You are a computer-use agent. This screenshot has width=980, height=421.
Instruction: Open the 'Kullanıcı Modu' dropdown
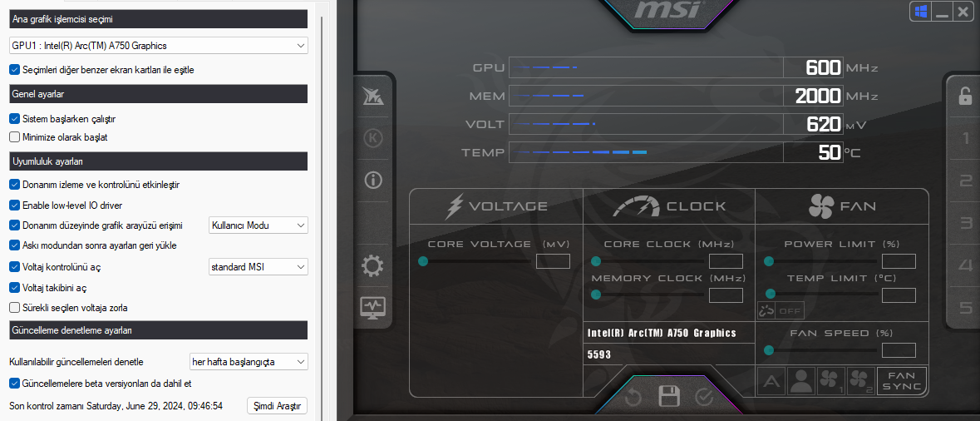[259, 225]
